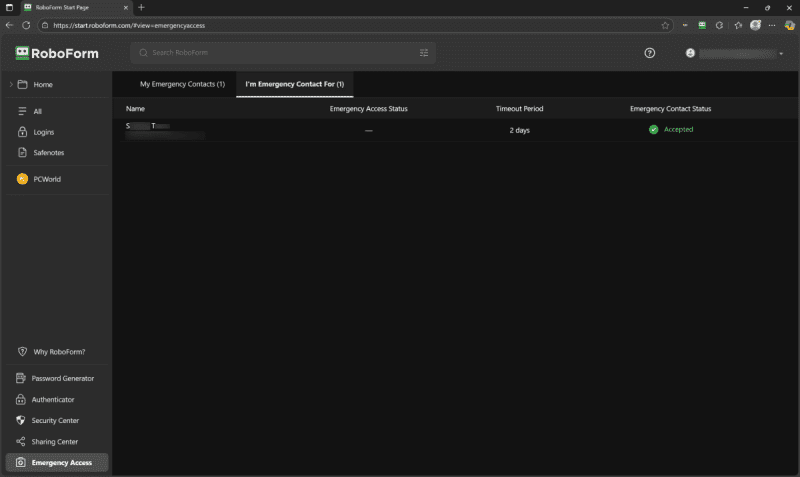Select I'm Emergency Contact For tab
800x477 pixels.
(294, 84)
